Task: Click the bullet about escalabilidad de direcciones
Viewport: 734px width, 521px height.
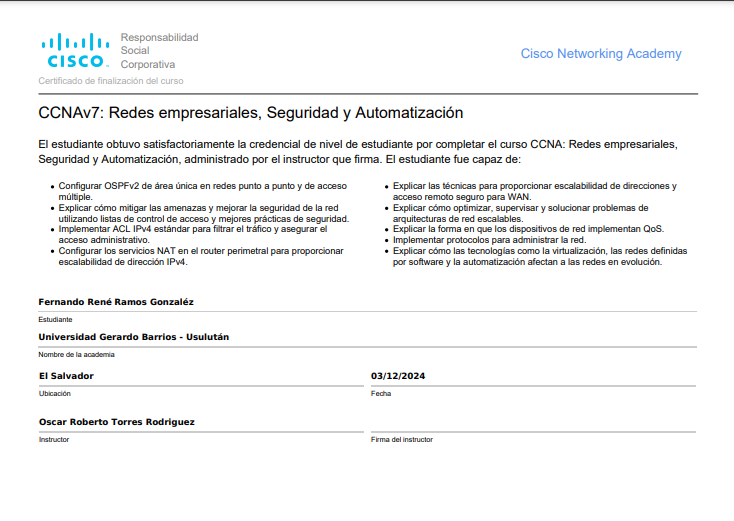Action: pyautogui.click(x=535, y=191)
